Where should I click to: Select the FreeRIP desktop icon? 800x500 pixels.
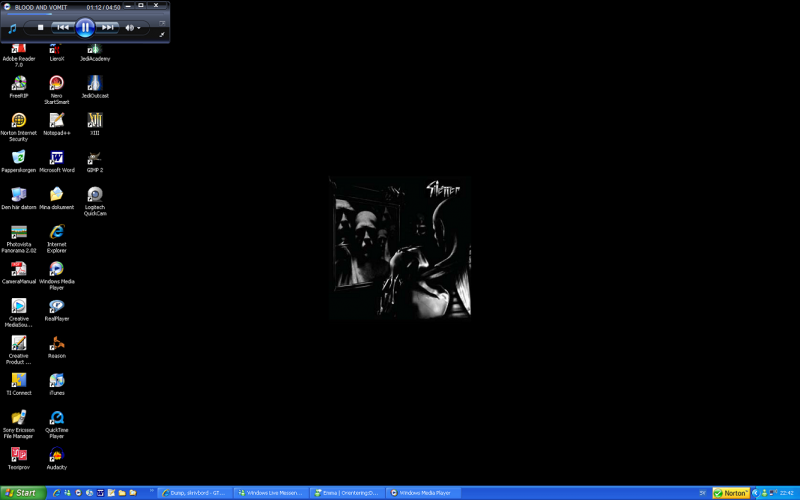[x=19, y=87]
